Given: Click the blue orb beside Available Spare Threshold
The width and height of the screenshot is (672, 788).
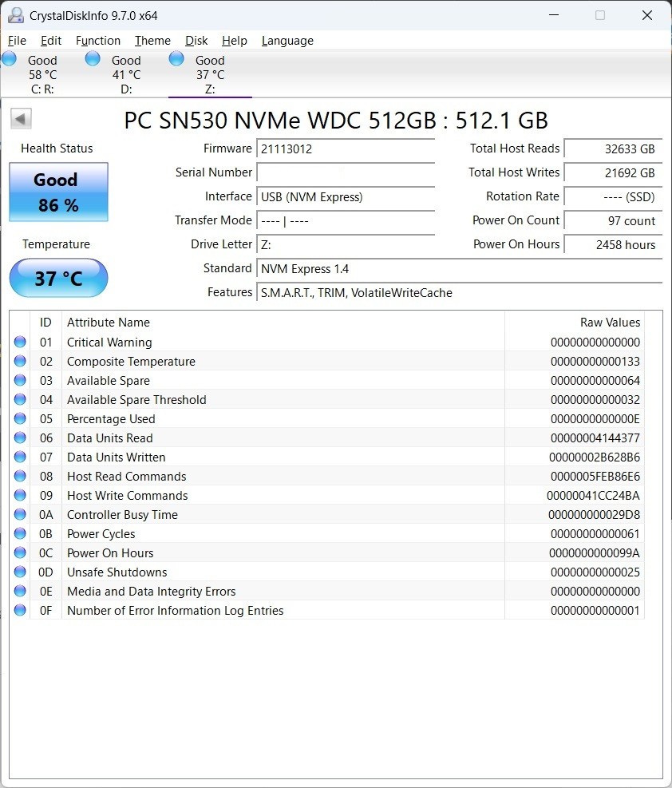Looking at the screenshot, I should tap(20, 399).
